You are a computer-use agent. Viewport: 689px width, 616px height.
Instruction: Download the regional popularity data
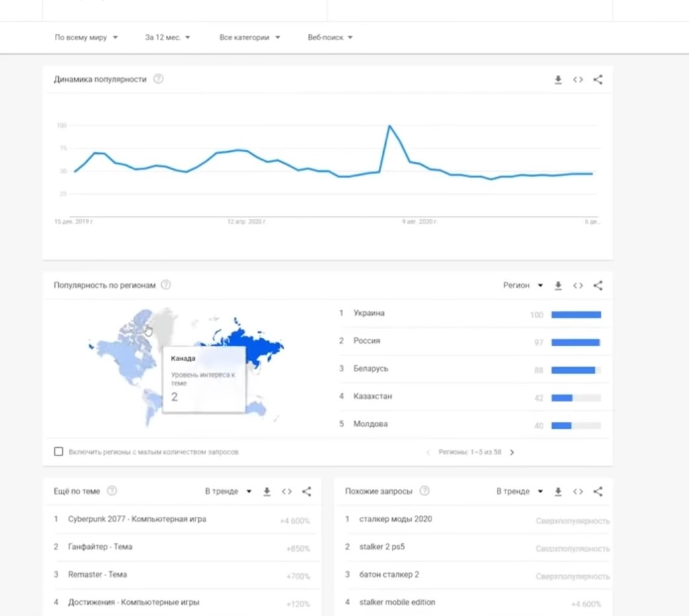pyautogui.click(x=558, y=285)
